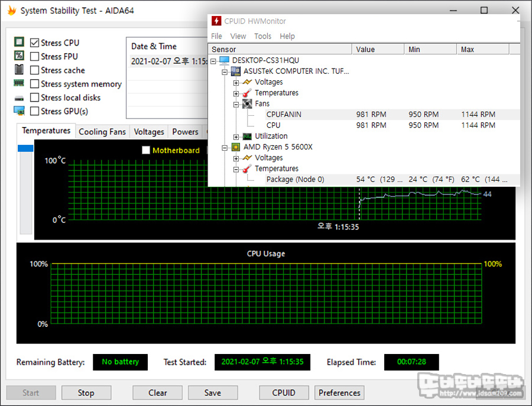Click the Voltages icon under AMD Ryzen

(x=247, y=158)
